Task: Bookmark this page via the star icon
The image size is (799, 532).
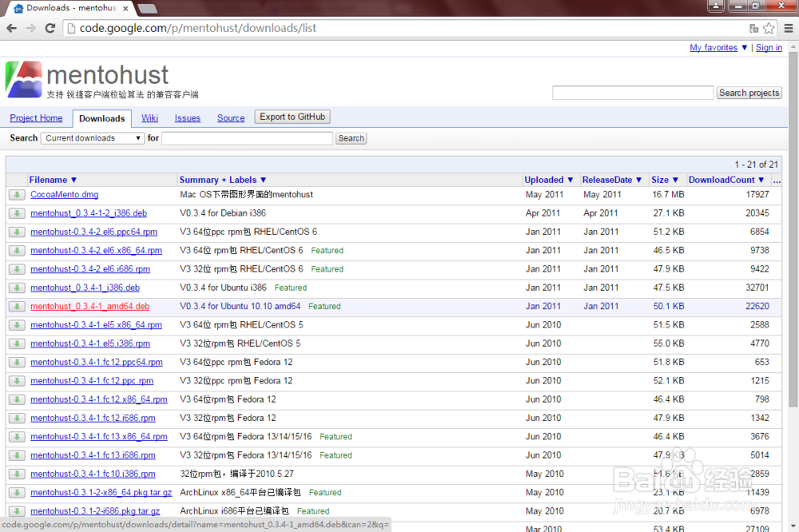Action: (x=769, y=26)
